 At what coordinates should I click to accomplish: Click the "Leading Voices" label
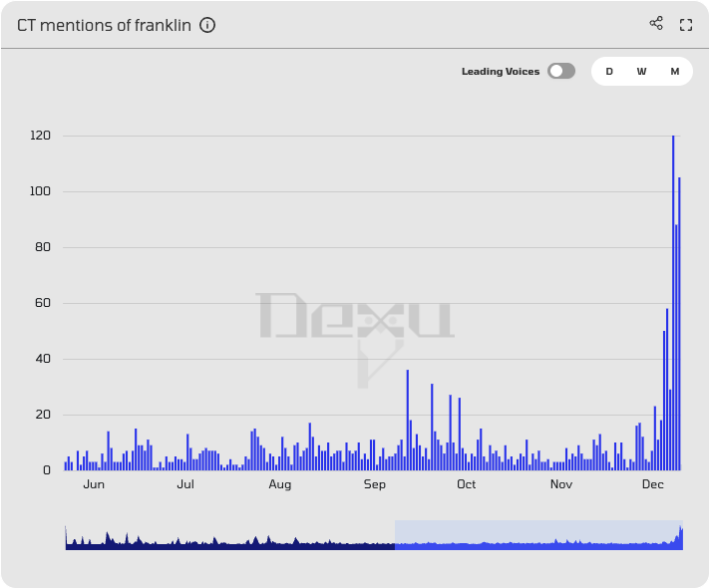pyautogui.click(x=501, y=72)
